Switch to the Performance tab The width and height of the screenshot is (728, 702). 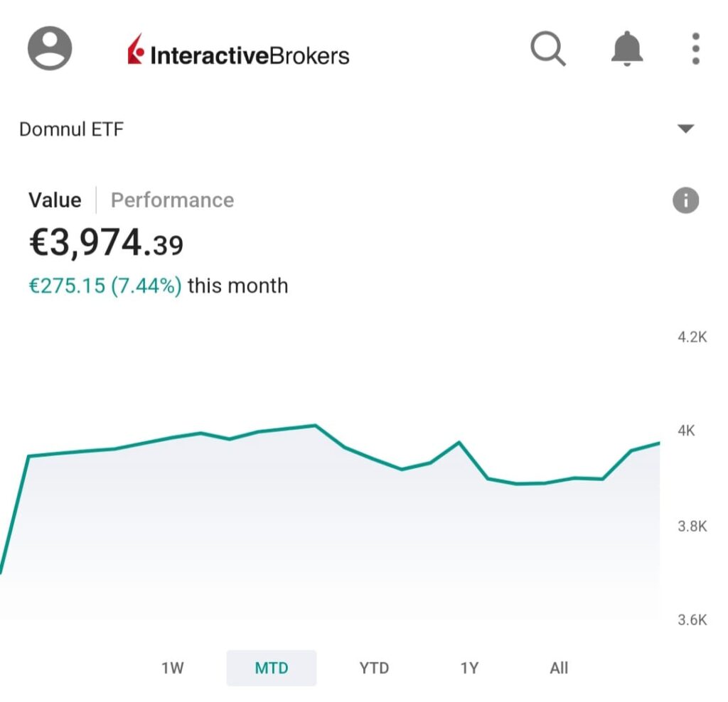tap(172, 200)
